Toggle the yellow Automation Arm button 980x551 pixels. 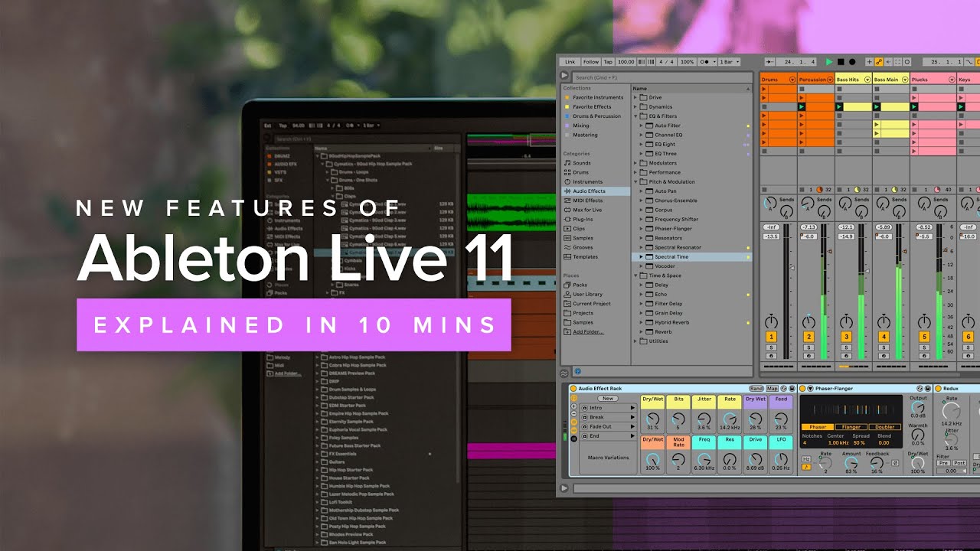click(x=879, y=61)
